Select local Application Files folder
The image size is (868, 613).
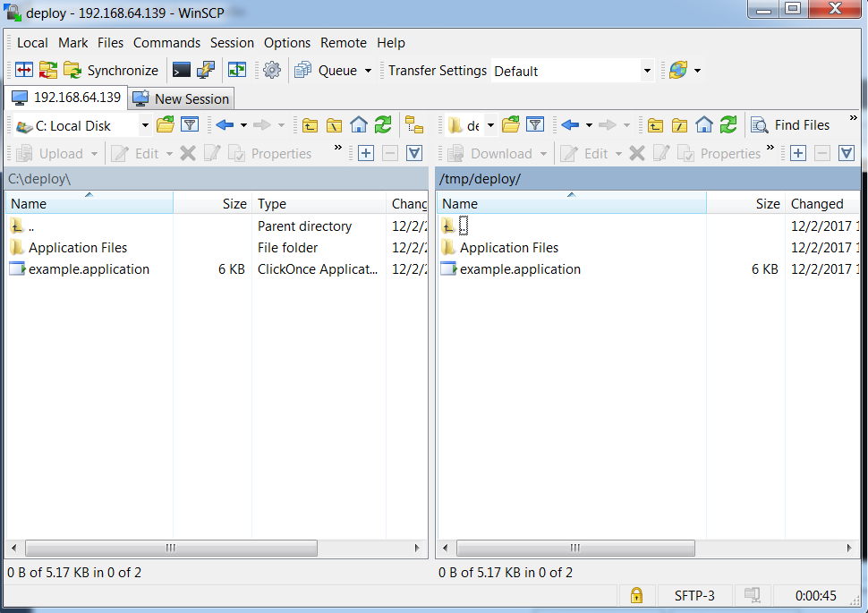point(78,248)
